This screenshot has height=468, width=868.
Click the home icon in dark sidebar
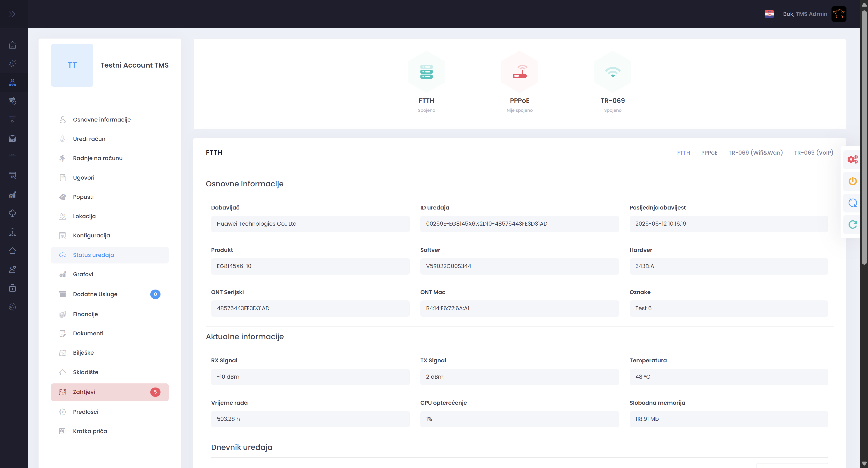(12, 45)
